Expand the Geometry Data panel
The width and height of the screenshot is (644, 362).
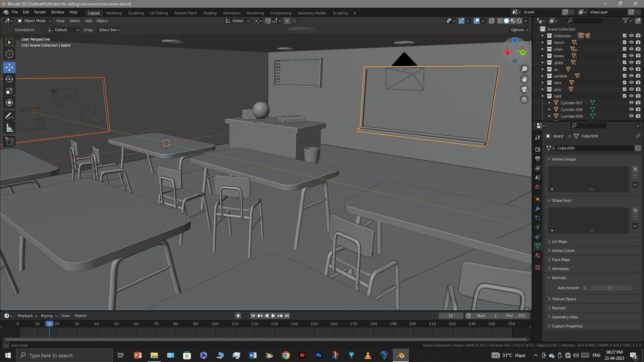[565, 317]
